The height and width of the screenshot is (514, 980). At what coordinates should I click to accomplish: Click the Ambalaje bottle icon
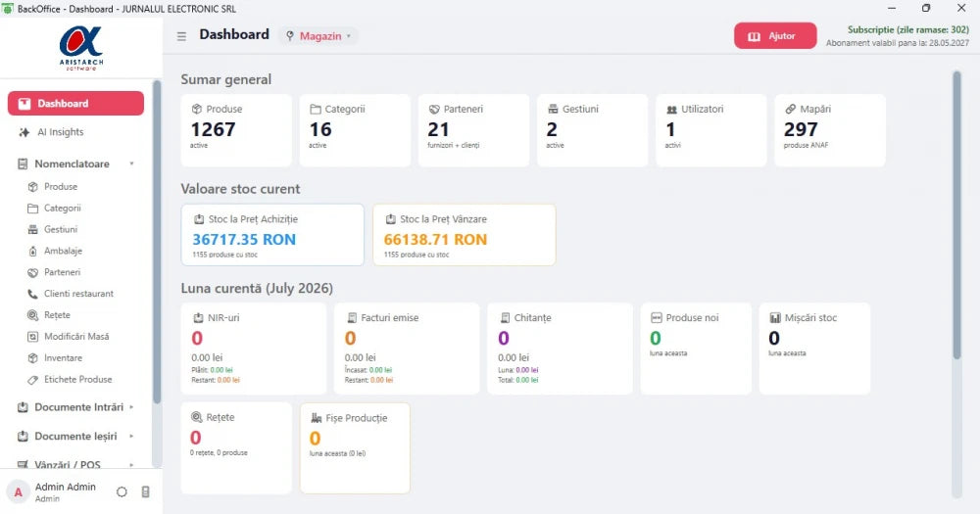click(32, 251)
